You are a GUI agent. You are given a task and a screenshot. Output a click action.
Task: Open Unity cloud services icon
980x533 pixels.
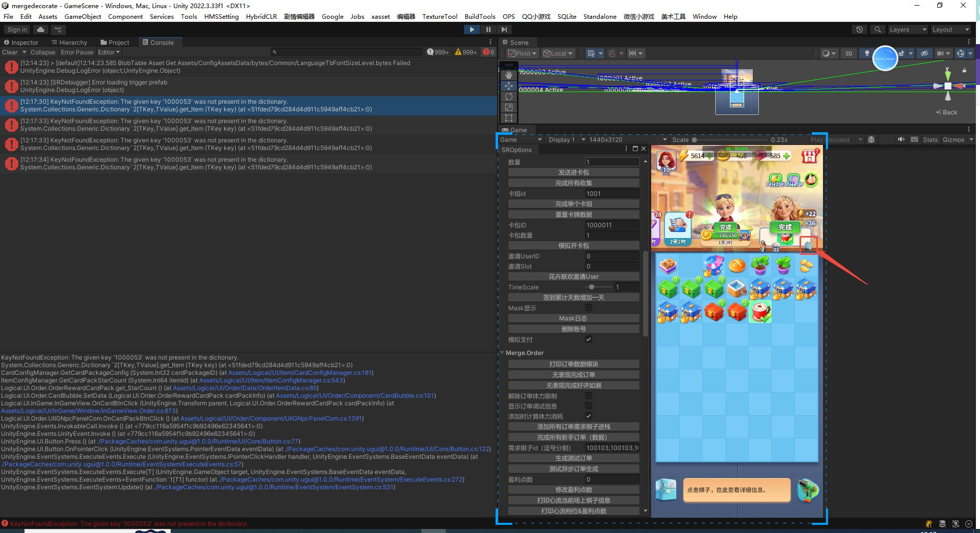coord(41,29)
